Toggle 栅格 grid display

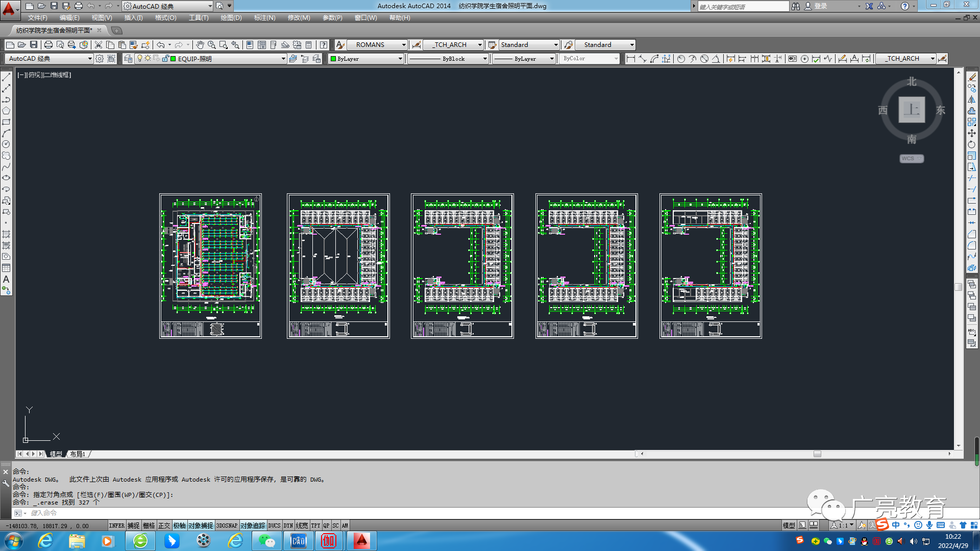[x=149, y=525]
